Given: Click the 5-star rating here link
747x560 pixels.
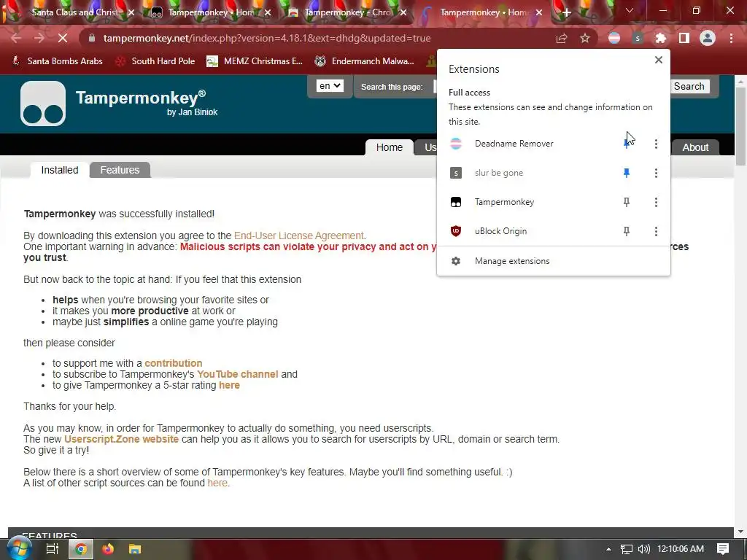Looking at the screenshot, I should (x=229, y=385).
